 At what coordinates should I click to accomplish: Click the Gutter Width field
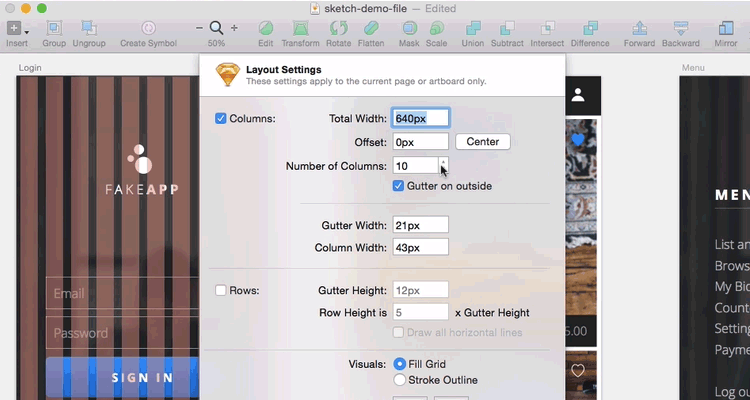(421, 225)
